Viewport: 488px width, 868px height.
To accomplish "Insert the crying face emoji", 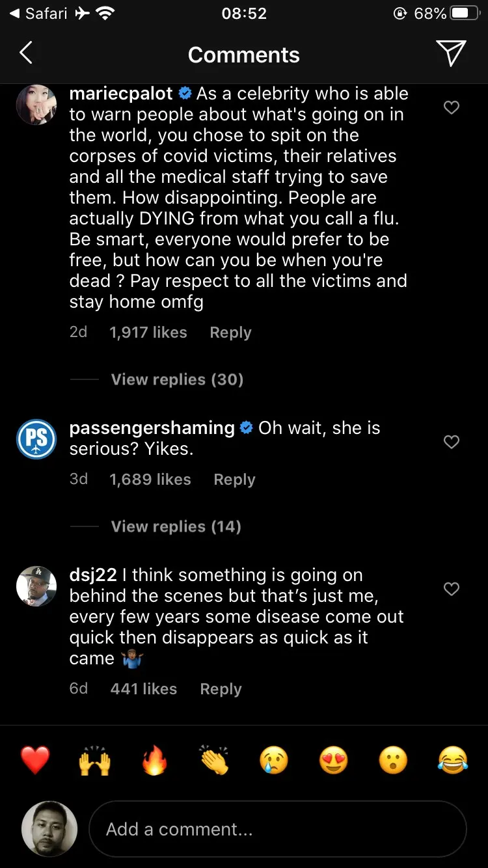I will (x=274, y=760).
